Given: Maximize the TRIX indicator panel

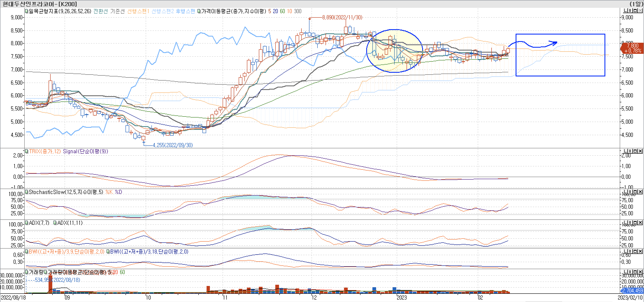Looking at the screenshot, I should pyautogui.click(x=635, y=151).
